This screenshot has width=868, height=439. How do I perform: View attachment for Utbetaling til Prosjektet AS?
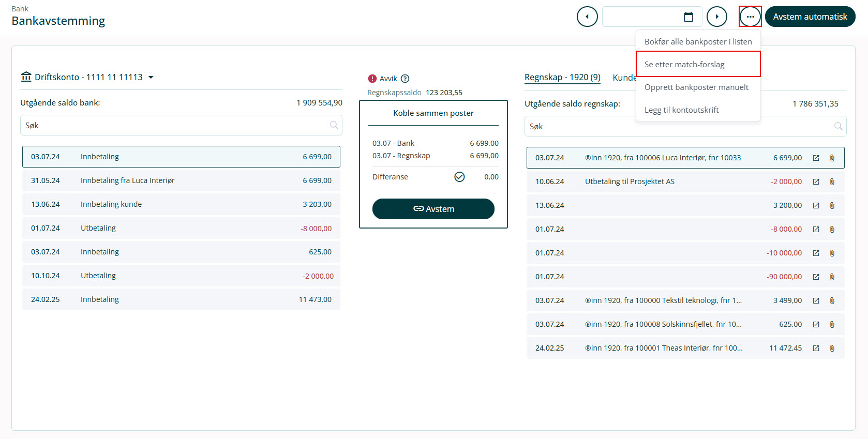click(x=832, y=182)
